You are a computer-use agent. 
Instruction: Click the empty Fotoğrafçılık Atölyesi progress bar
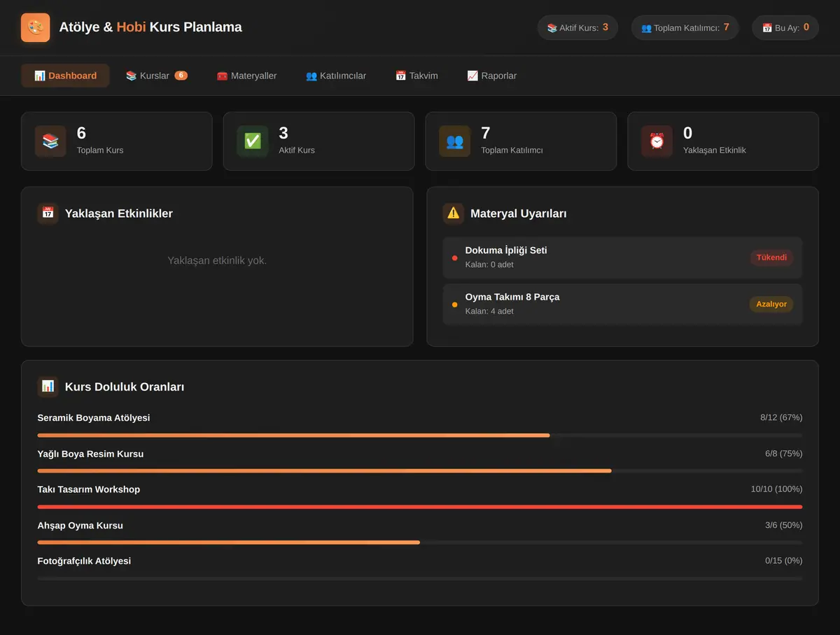pos(420,578)
